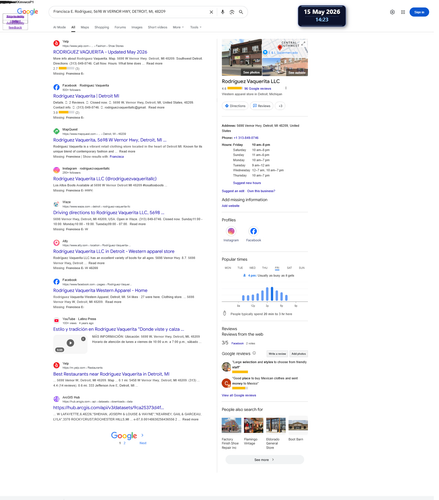The image size is (439, 500).
Task: Expand the More search filters dropdown
Action: [x=178, y=27]
